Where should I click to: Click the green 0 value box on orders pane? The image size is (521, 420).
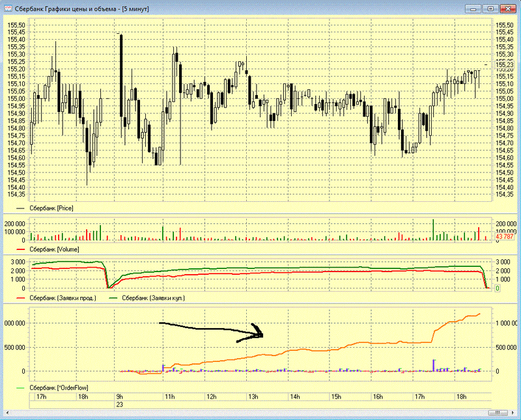(x=498, y=288)
